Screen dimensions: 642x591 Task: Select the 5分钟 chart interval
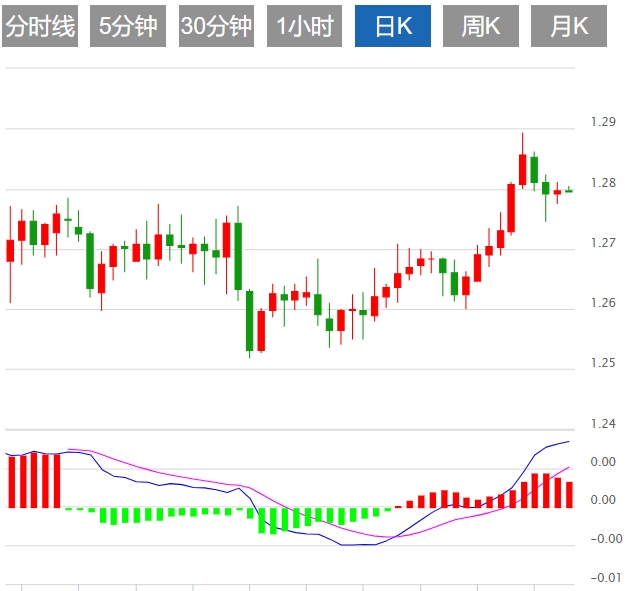click(128, 27)
